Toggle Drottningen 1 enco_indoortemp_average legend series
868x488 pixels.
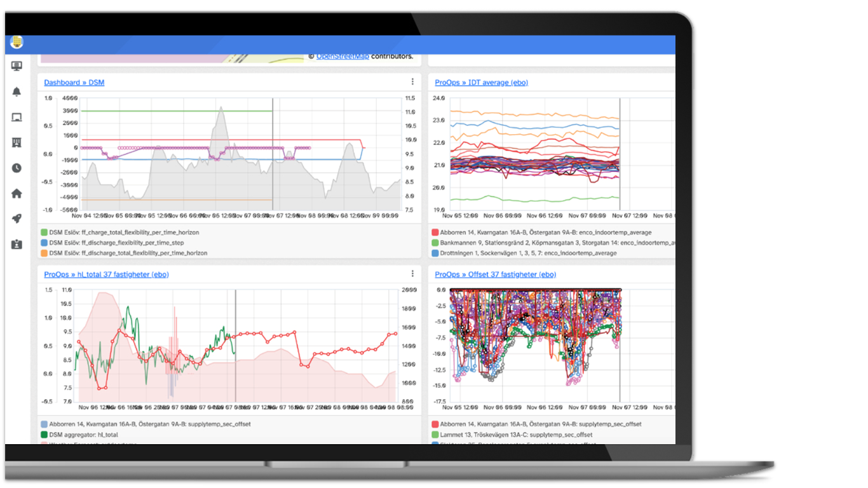[x=524, y=253]
